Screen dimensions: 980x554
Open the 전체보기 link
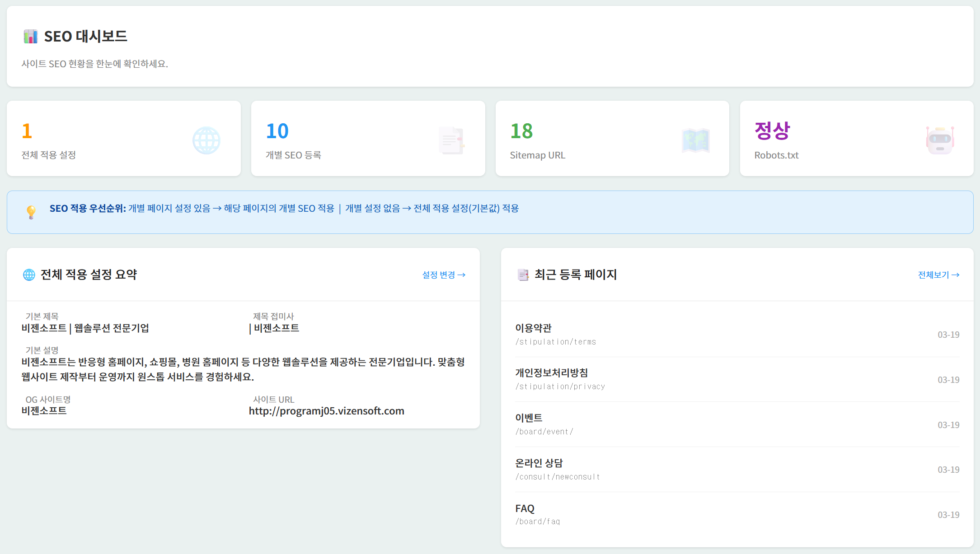938,275
